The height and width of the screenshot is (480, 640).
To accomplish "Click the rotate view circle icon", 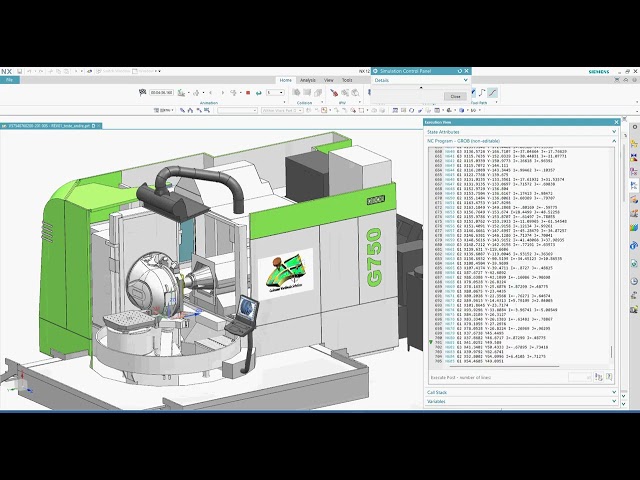I will coord(411,110).
